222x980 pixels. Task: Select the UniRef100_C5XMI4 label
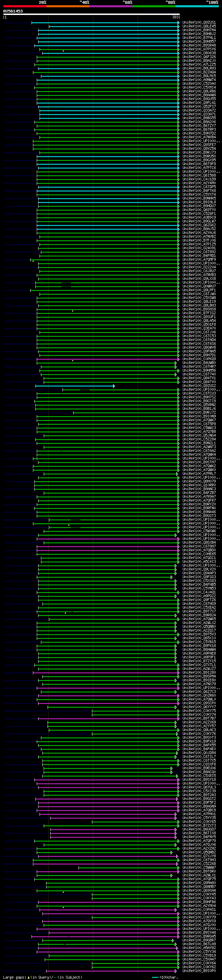pyautogui.click(x=199, y=88)
